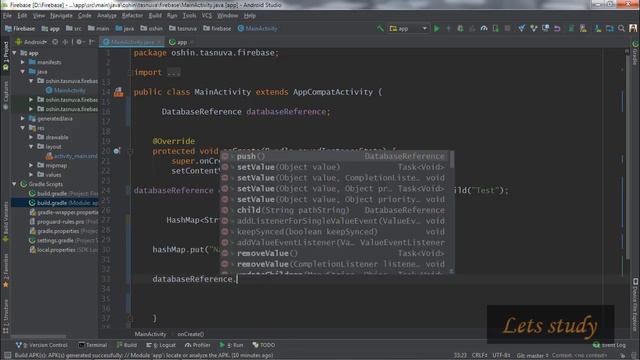Open the Navigate menu
The width and height of the screenshot is (640, 360).
pyautogui.click(x=61, y=16)
